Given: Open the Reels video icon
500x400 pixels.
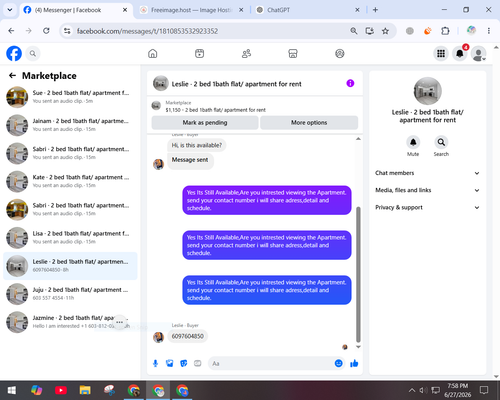Looking at the screenshot, I should pyautogui.click(x=199, y=53).
